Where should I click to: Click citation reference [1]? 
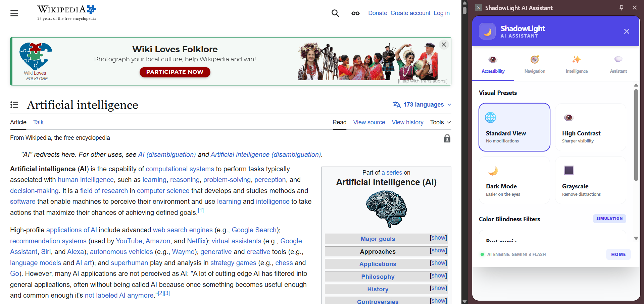click(201, 210)
